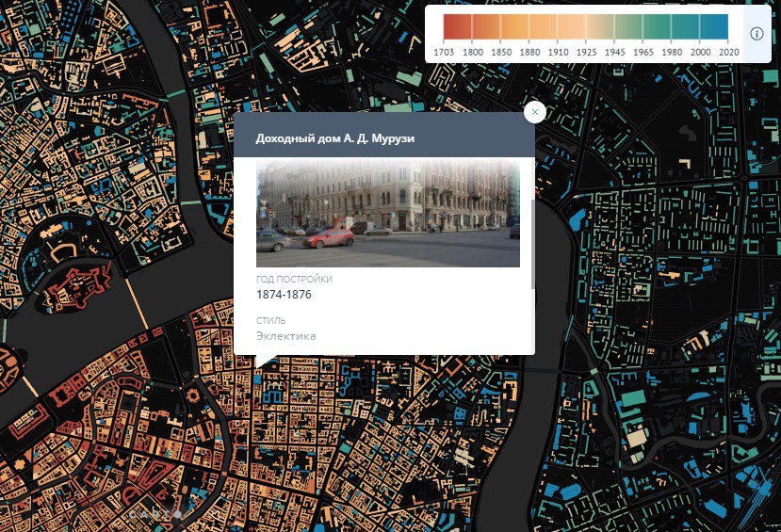The width and height of the screenshot is (781, 532).
Task: Pick the 1925–1945 legend color swatch
Action: 600,26
